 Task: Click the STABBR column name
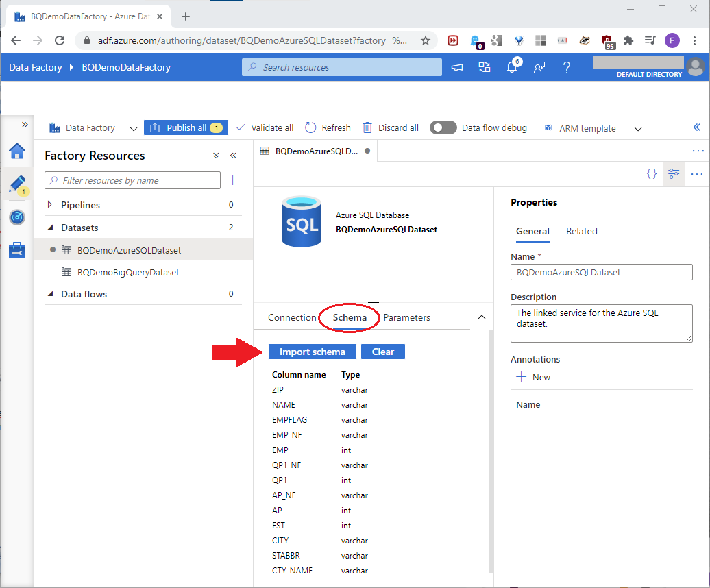click(286, 556)
